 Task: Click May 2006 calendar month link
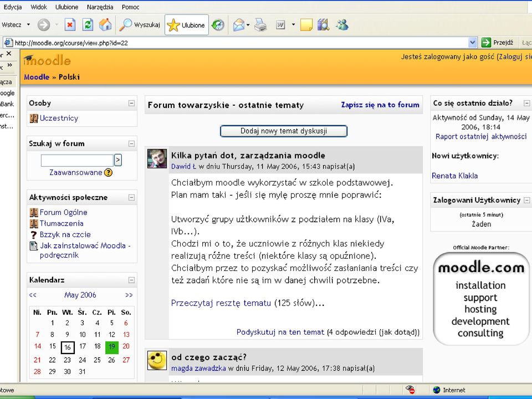(x=80, y=295)
